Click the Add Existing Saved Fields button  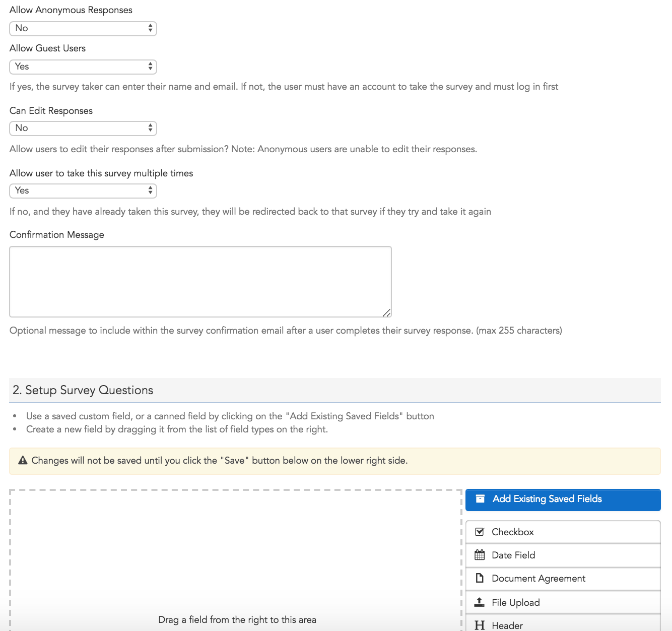click(x=563, y=499)
